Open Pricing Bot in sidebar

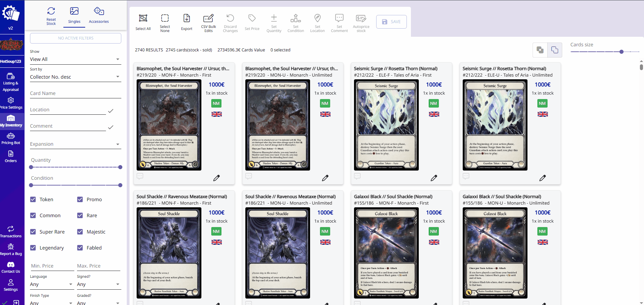(11, 139)
